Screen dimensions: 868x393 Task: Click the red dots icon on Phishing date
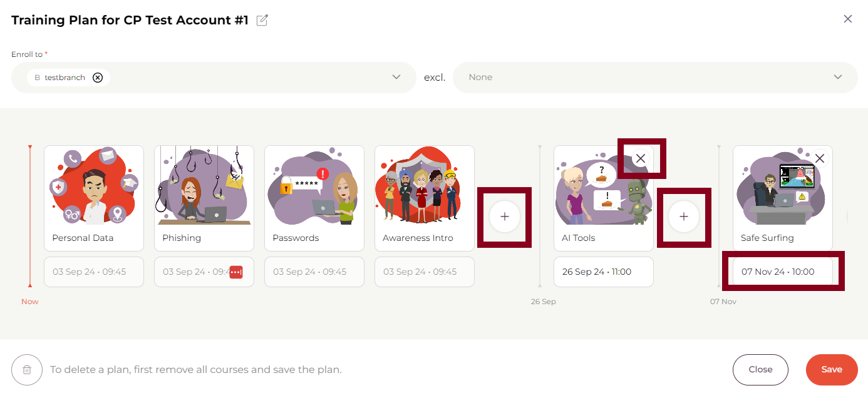236,272
